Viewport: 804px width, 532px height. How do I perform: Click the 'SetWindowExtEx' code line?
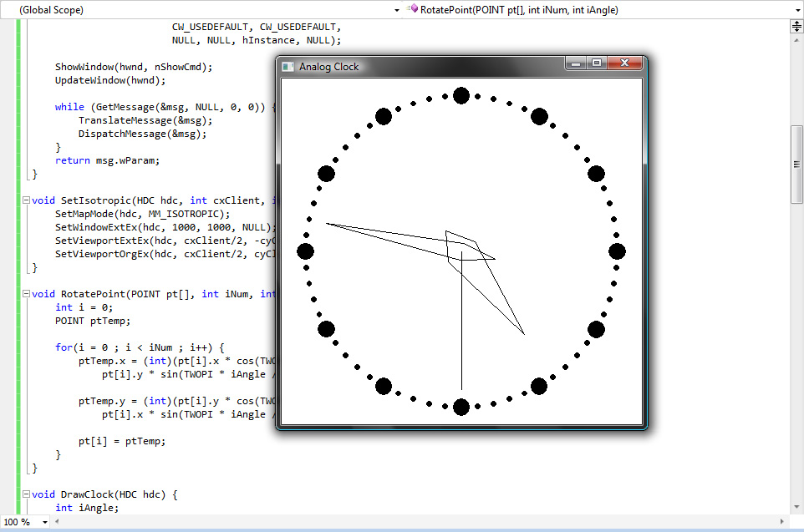[x=165, y=227]
